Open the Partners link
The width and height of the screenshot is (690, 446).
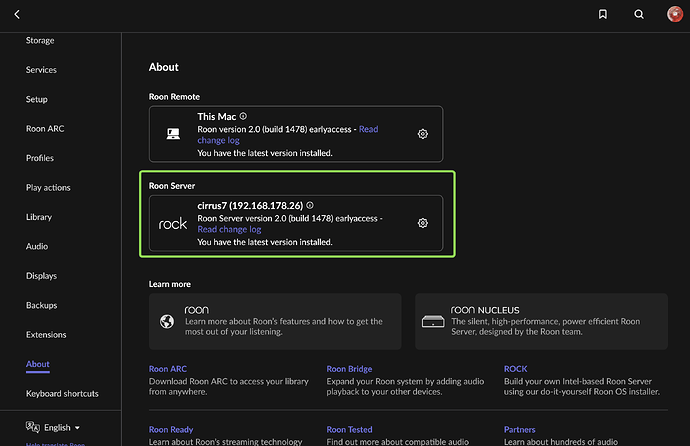coord(520,429)
